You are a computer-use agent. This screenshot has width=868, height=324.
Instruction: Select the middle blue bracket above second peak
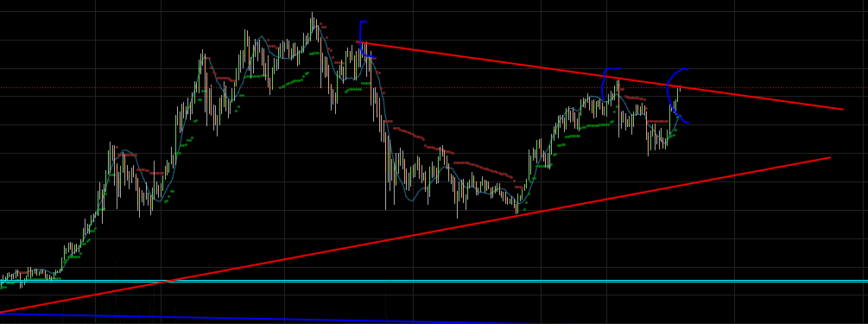tap(609, 83)
